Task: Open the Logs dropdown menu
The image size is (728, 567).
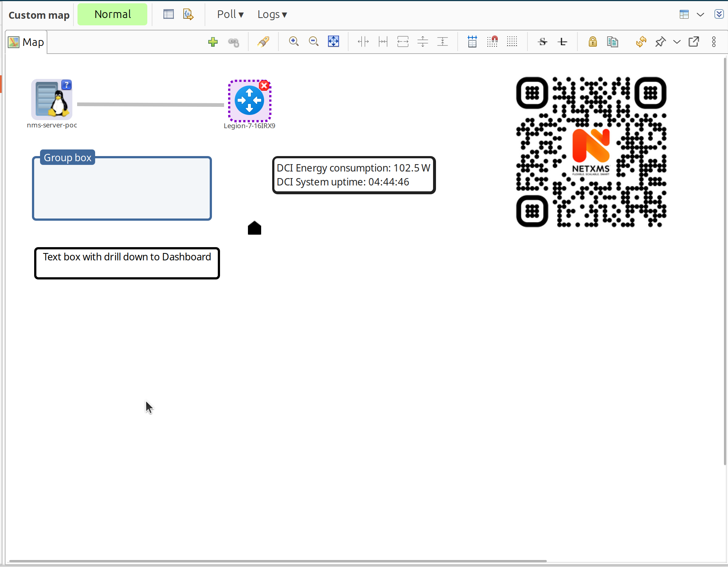Action: coord(272,14)
